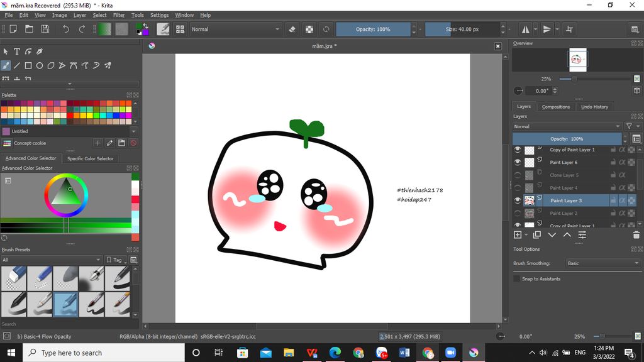The width and height of the screenshot is (644, 362).
Task: Open the brush blending mode dropdown
Action: click(x=235, y=29)
